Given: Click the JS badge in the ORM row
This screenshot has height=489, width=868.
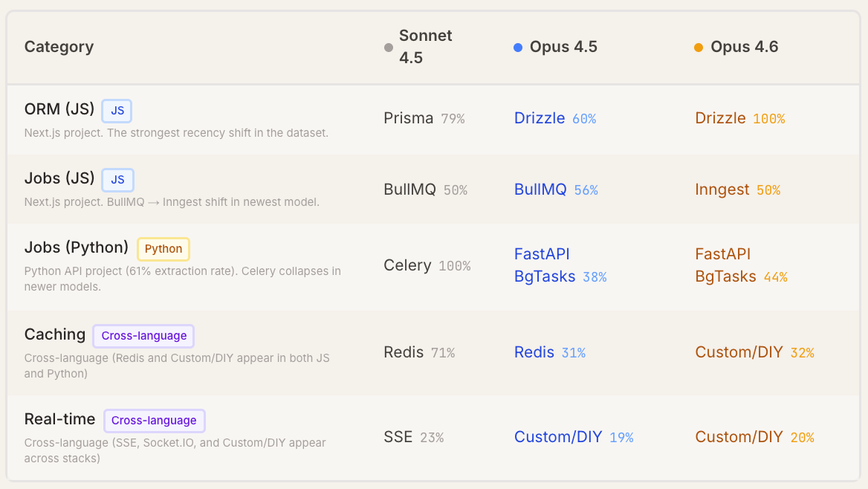Looking at the screenshot, I should click(117, 111).
